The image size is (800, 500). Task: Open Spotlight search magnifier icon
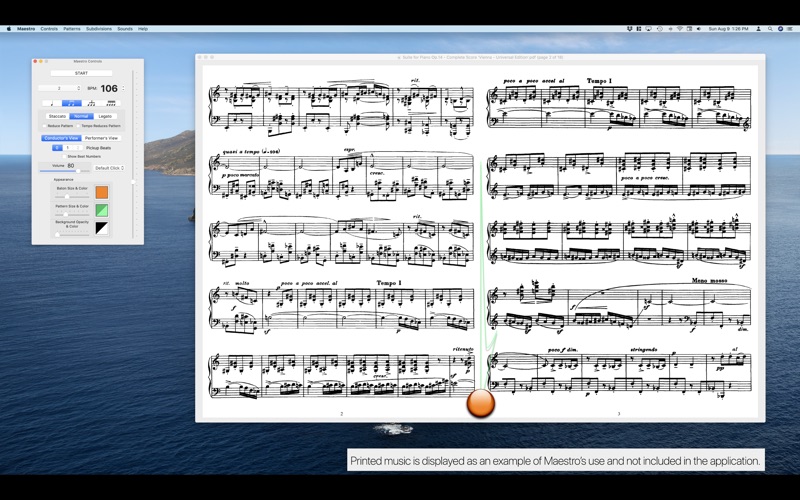[770, 29]
